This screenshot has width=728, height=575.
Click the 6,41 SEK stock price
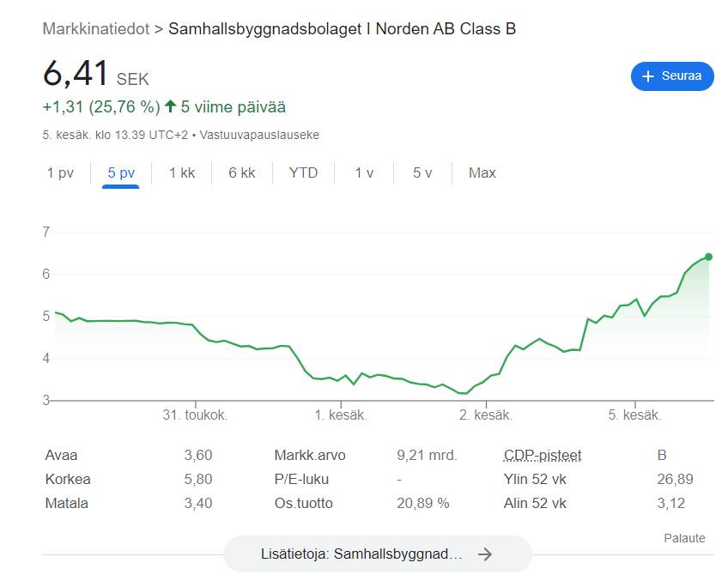(x=76, y=74)
